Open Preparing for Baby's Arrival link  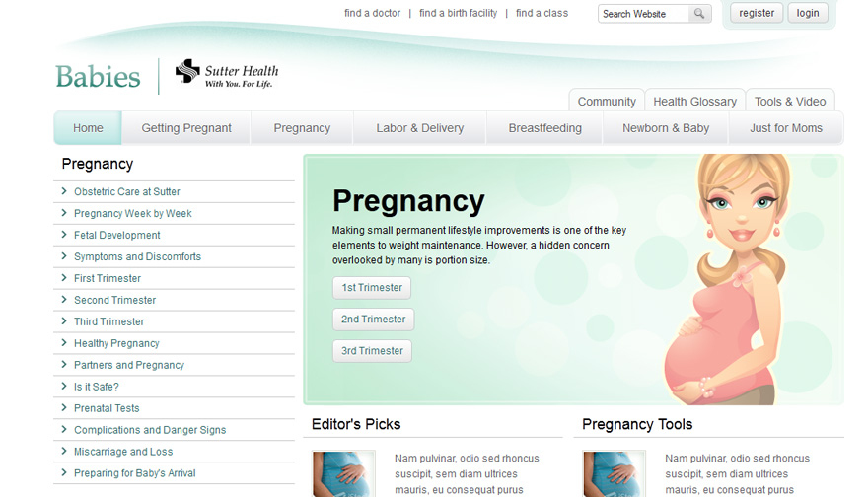pyautogui.click(x=134, y=473)
